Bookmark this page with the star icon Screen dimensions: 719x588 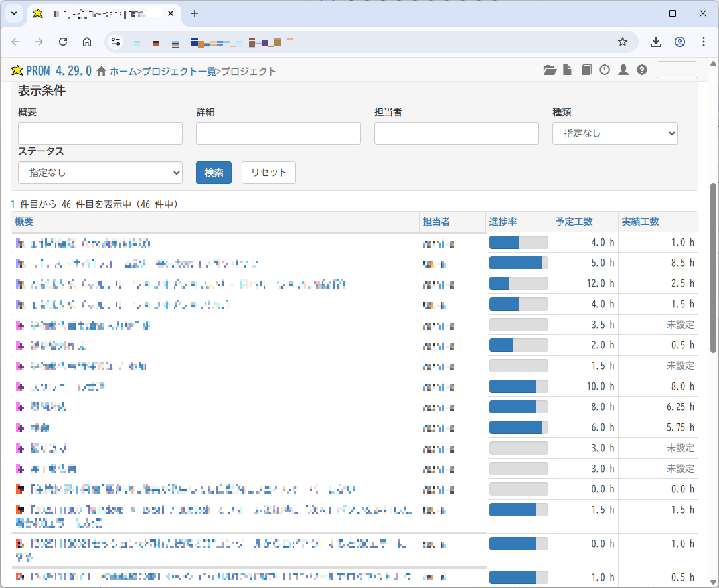click(x=623, y=41)
